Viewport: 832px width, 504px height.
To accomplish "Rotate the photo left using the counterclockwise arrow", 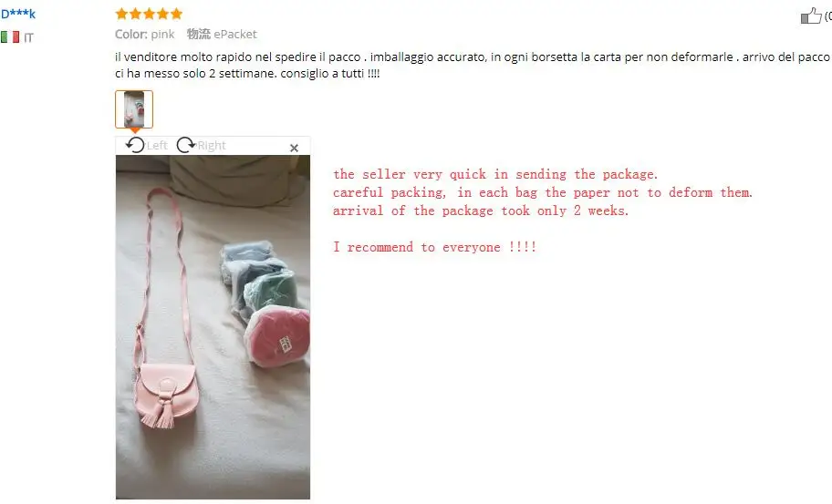I will pyautogui.click(x=135, y=145).
